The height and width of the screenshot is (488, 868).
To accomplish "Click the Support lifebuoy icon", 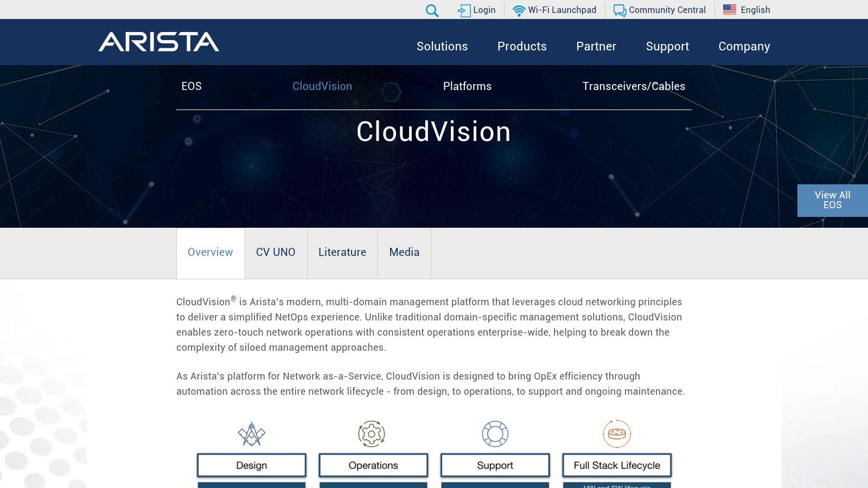I will coord(495,434).
